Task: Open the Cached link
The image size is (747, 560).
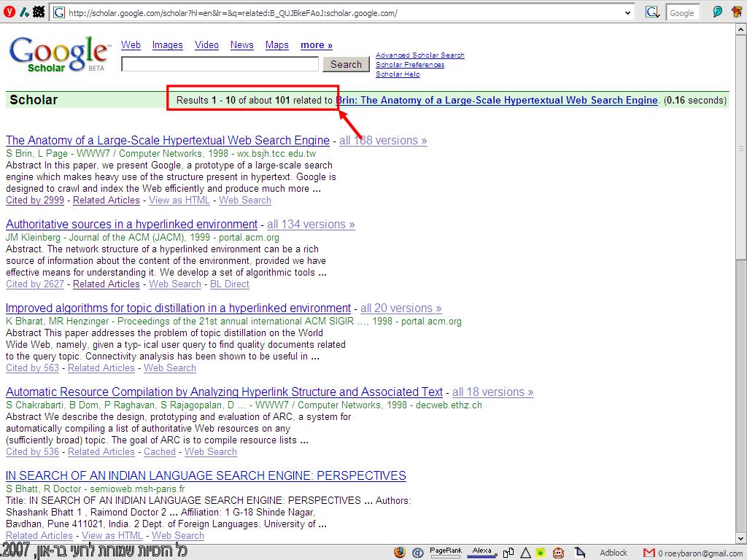Action: [x=160, y=452]
